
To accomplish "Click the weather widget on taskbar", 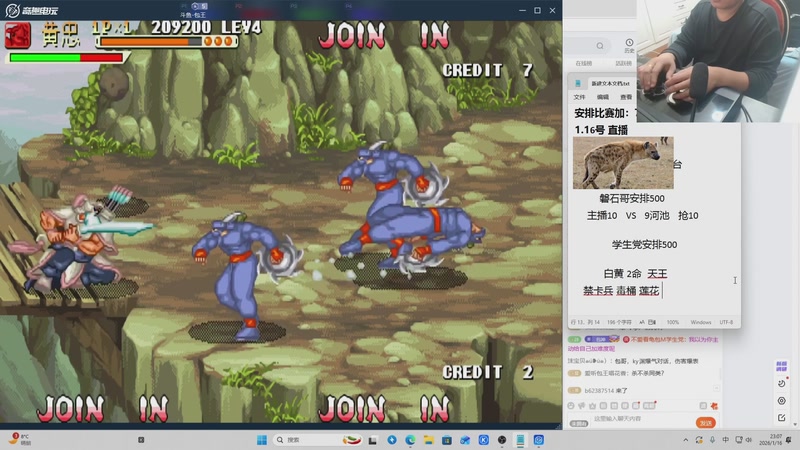I will pyautogui.click(x=20, y=439).
